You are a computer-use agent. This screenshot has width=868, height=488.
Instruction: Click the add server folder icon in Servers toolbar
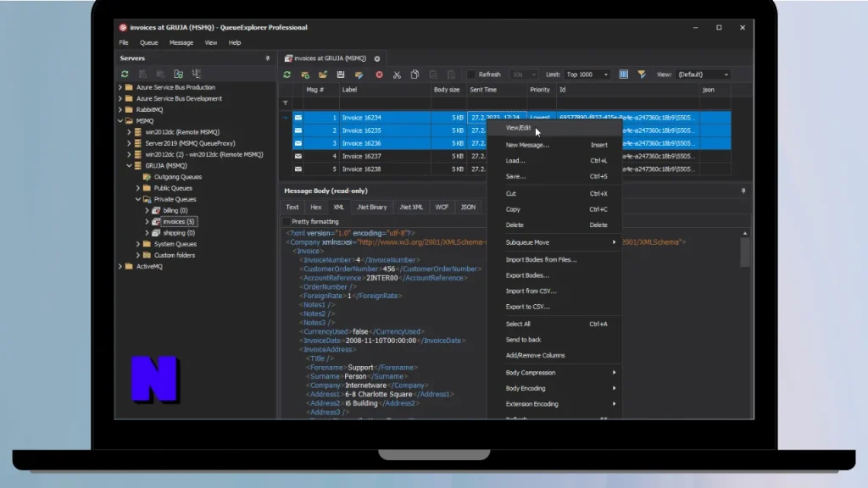tap(178, 75)
